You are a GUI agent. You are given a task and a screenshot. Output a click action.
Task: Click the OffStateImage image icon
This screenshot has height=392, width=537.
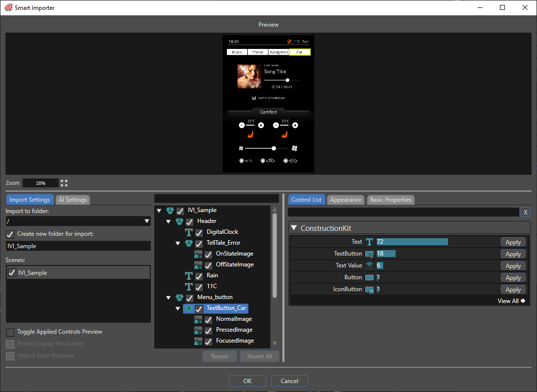coord(198,265)
